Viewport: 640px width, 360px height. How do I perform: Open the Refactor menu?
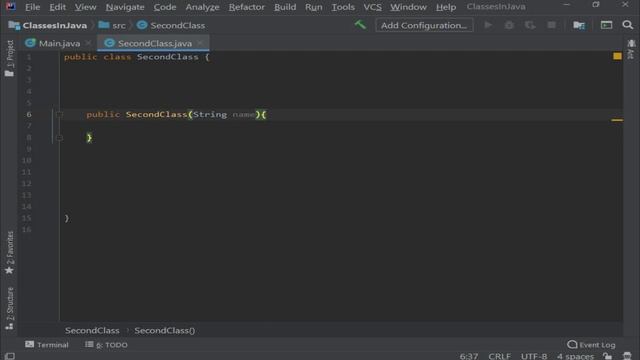(x=247, y=7)
